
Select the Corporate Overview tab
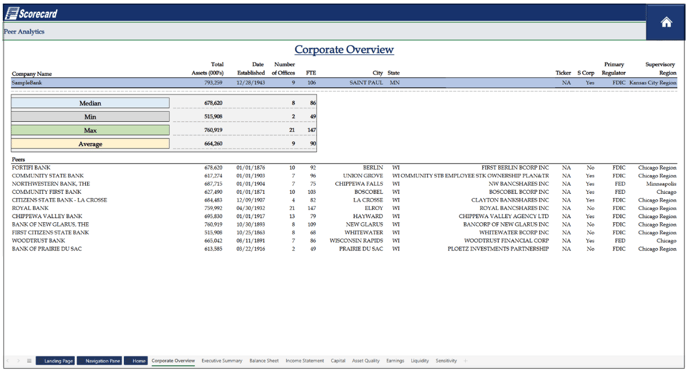(173, 361)
